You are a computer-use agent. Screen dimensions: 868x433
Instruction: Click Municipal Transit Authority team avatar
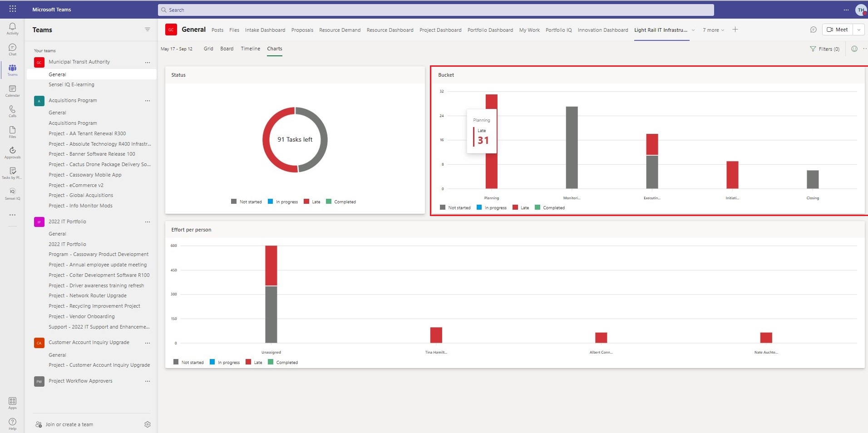[x=39, y=62]
